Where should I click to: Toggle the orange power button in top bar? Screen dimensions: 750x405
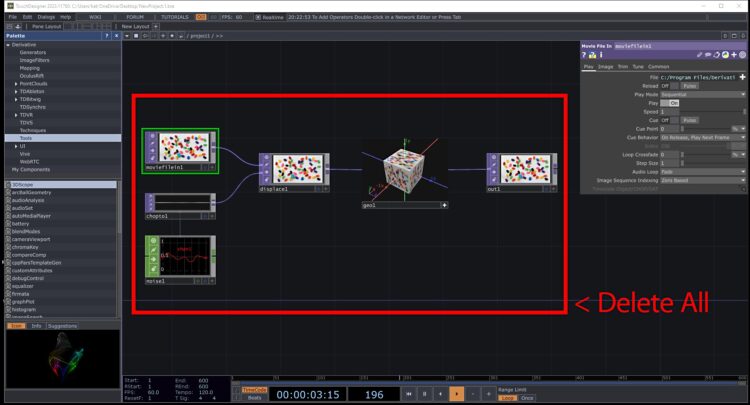click(x=201, y=17)
